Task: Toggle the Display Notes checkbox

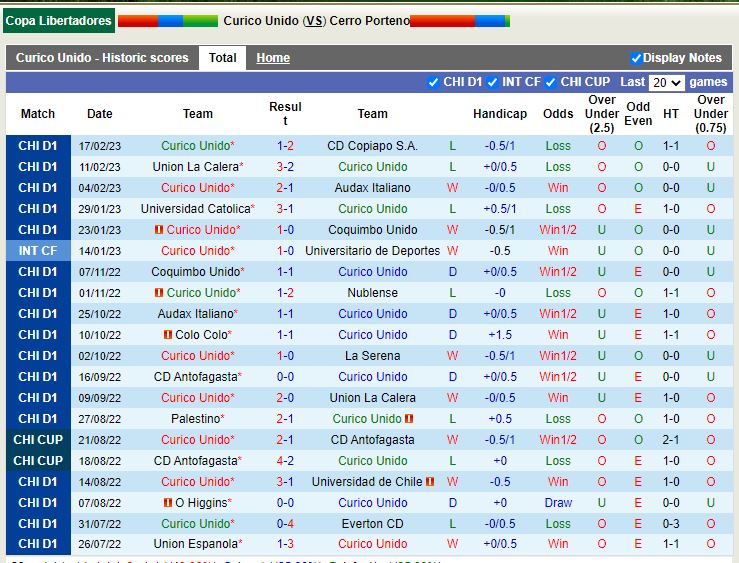Action: 636,58
